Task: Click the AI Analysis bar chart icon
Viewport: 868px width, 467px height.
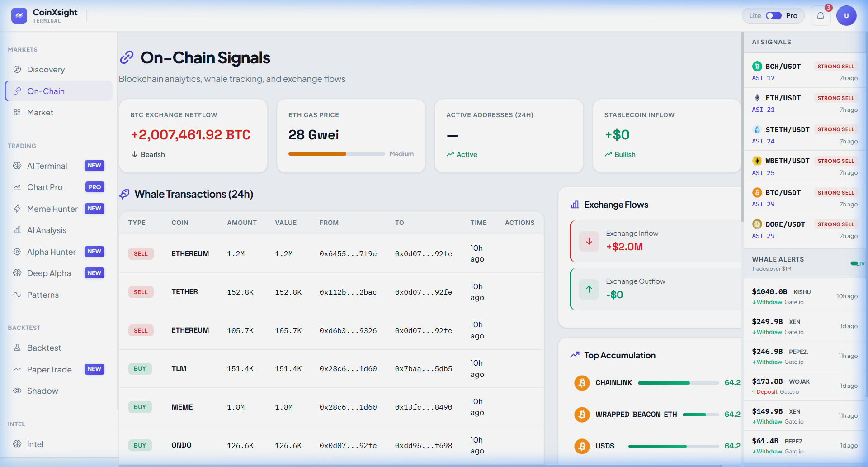Action: tap(17, 230)
